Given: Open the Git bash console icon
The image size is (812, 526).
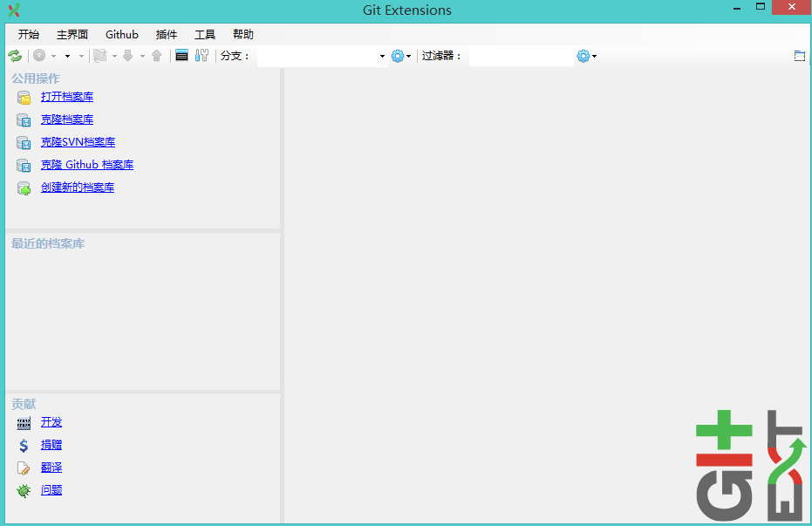Looking at the screenshot, I should click(x=181, y=56).
